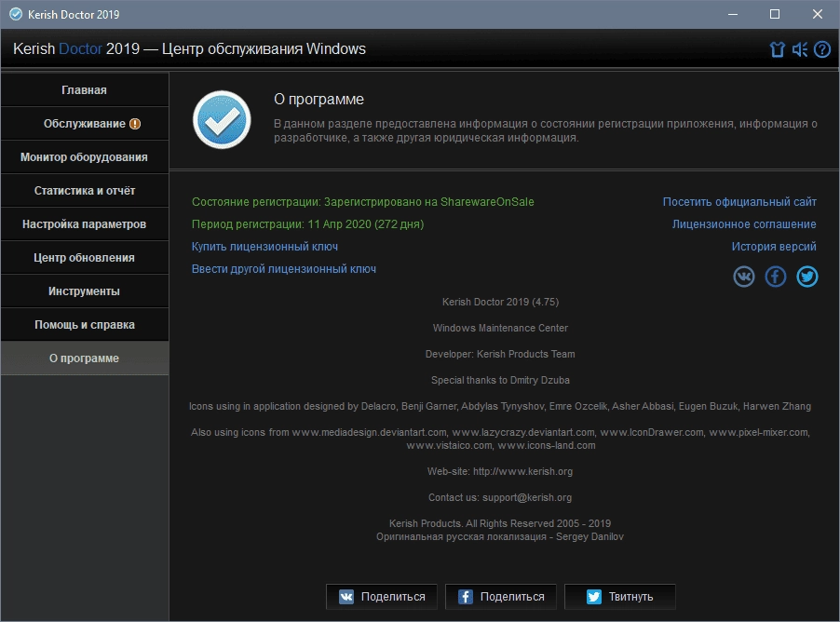Screen dimensions: 840x622
Task: Click Kerish Doctor title bar app icon
Action: 16,15
